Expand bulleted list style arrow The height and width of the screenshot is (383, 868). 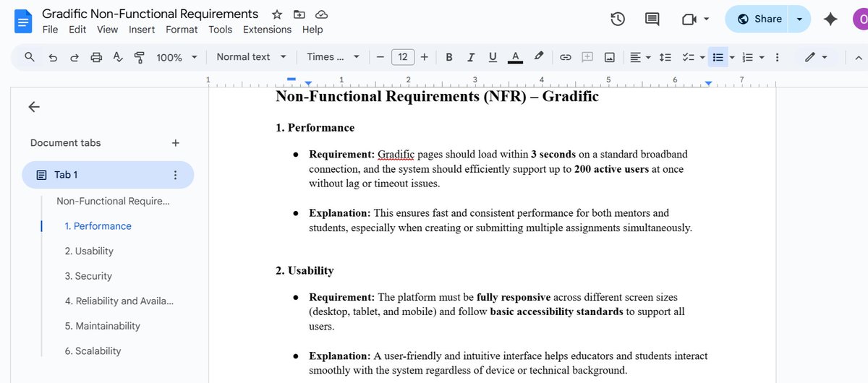[732, 57]
